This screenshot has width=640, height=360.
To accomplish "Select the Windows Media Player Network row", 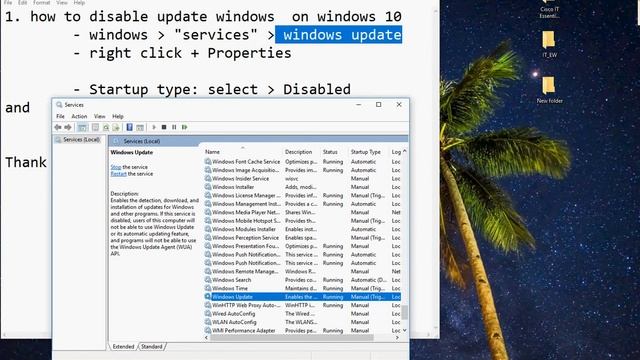I will tap(302, 212).
